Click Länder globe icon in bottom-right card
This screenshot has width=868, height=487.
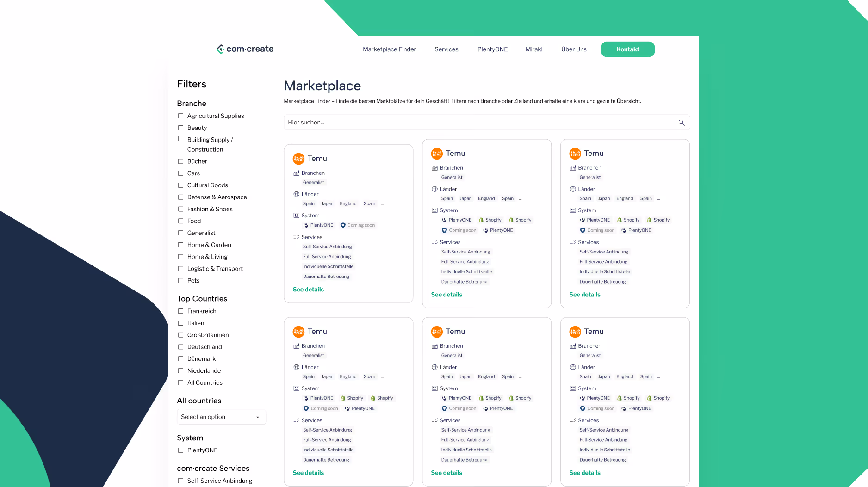[573, 367]
